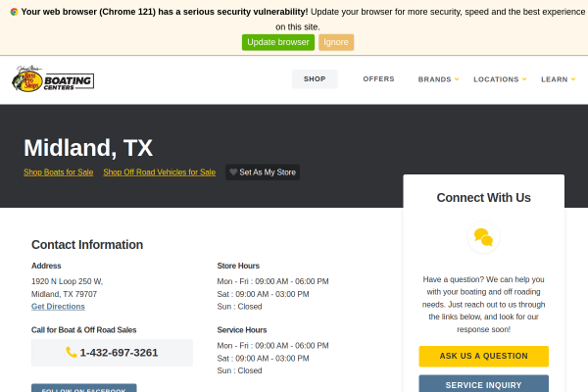Click Store Hours Mon - Fri 09:00 AM line

[x=272, y=281]
